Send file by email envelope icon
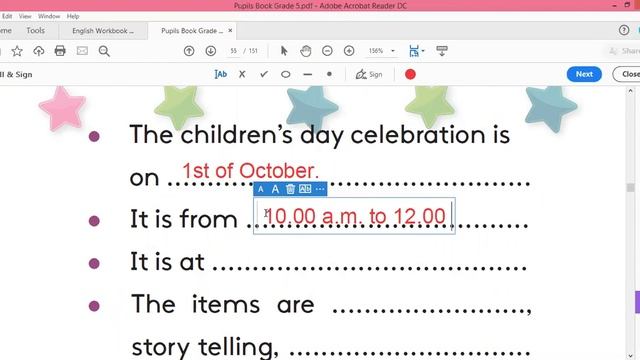The image size is (640, 360). coord(82,51)
